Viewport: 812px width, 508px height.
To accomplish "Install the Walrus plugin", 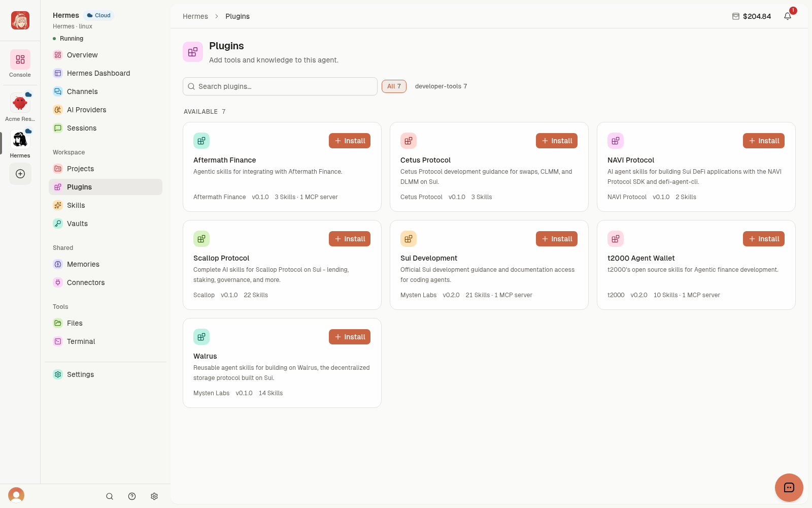I will point(350,337).
